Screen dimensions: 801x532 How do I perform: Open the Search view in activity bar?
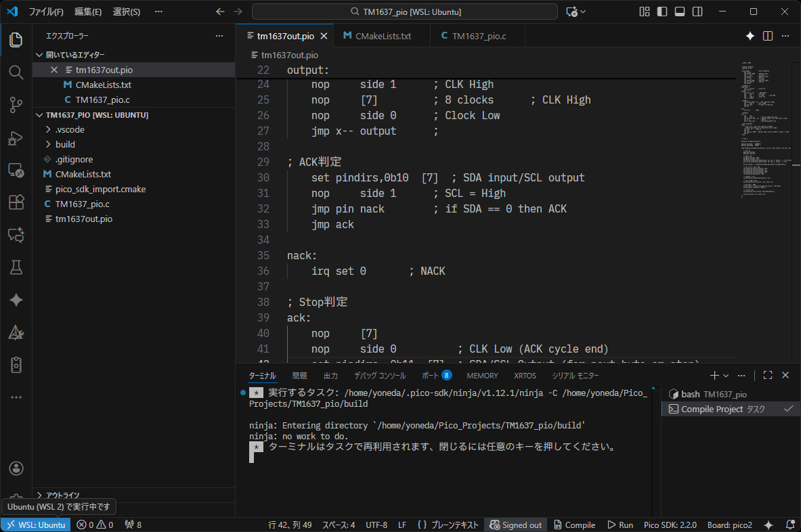tap(16, 72)
